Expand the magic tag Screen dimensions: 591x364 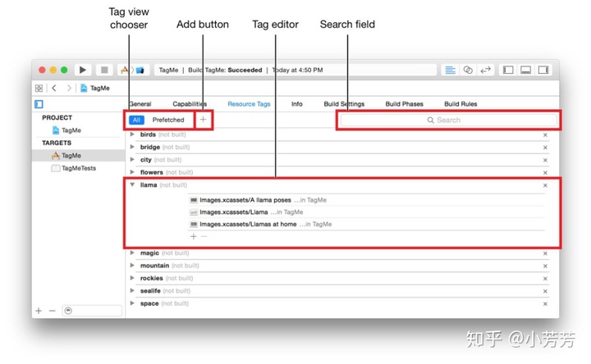pos(132,253)
